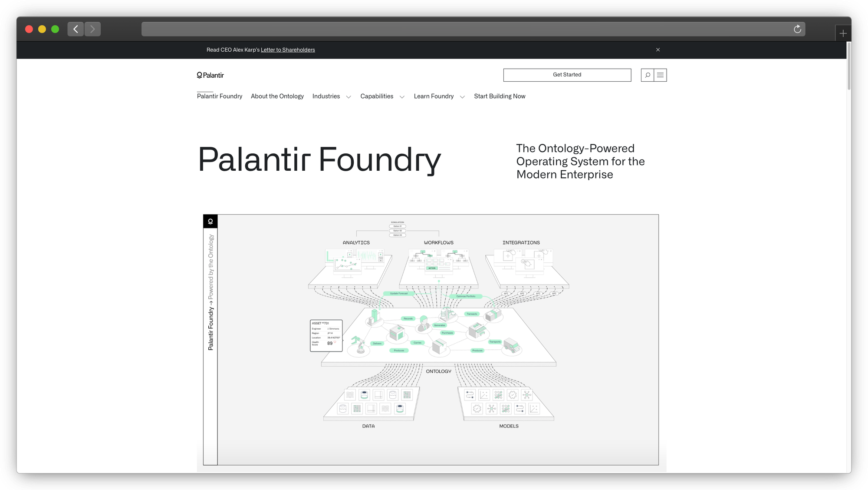Expand the Capabilities dropdown chevron
The height and width of the screenshot is (490, 868).
point(402,97)
